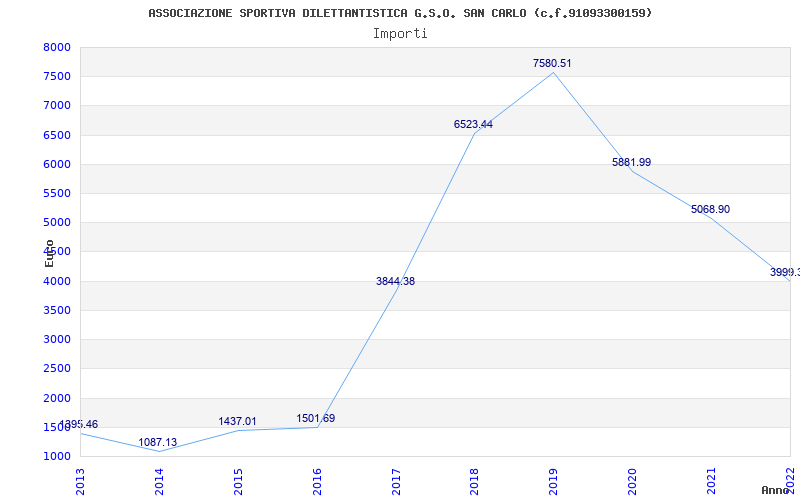Click the 'Importi' subtitle
This screenshot has width=800, height=500.
click(400, 34)
